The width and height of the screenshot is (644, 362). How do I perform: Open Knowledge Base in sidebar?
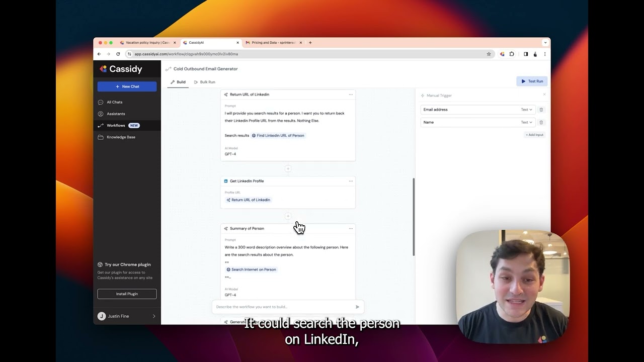point(121,137)
